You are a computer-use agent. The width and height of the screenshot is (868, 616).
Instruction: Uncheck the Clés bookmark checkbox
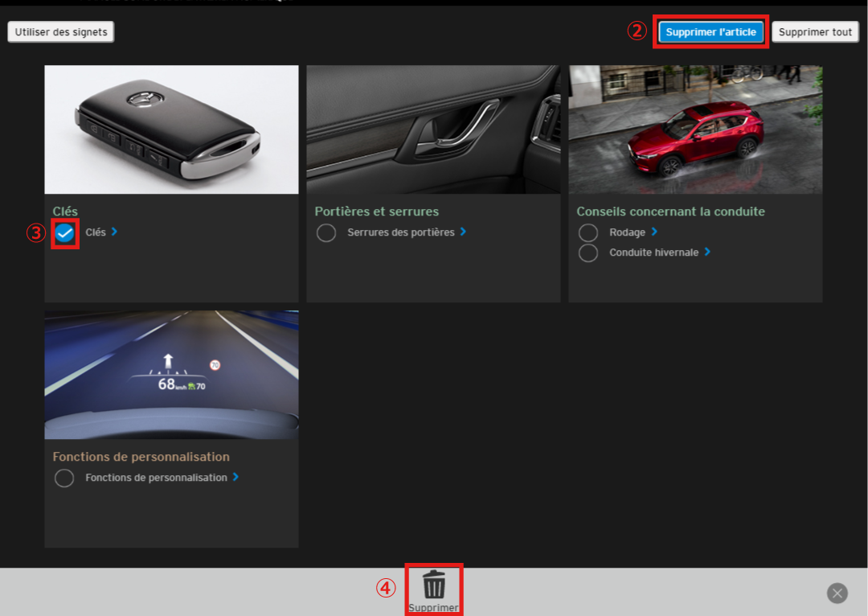pyautogui.click(x=65, y=233)
